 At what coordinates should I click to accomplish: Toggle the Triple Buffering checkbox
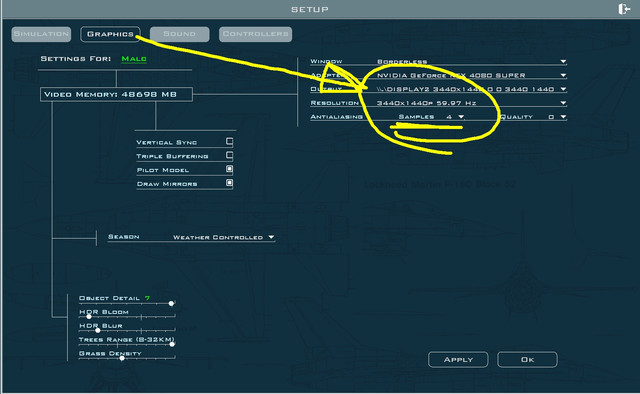click(x=229, y=156)
